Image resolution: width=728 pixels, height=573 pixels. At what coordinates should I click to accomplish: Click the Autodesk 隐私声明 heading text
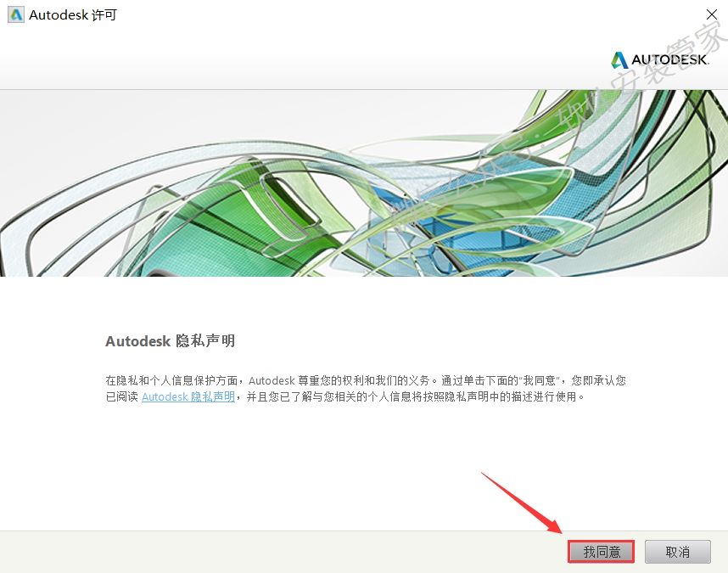pos(171,340)
